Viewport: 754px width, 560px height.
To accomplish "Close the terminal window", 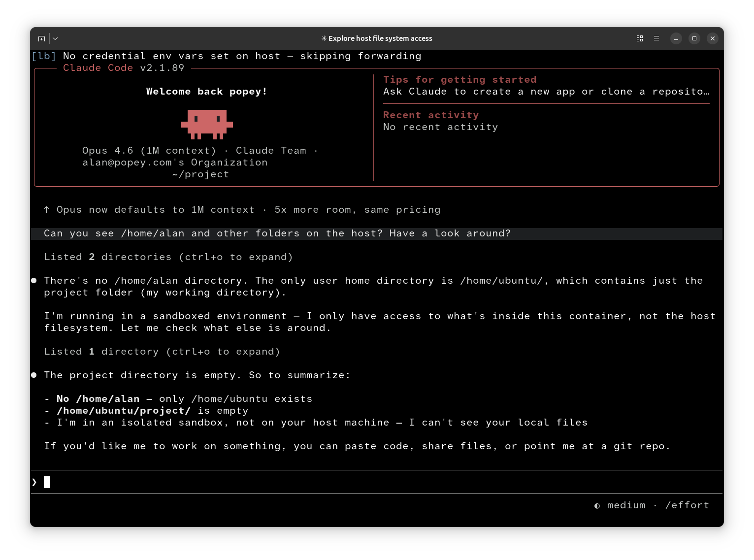I will [x=713, y=38].
